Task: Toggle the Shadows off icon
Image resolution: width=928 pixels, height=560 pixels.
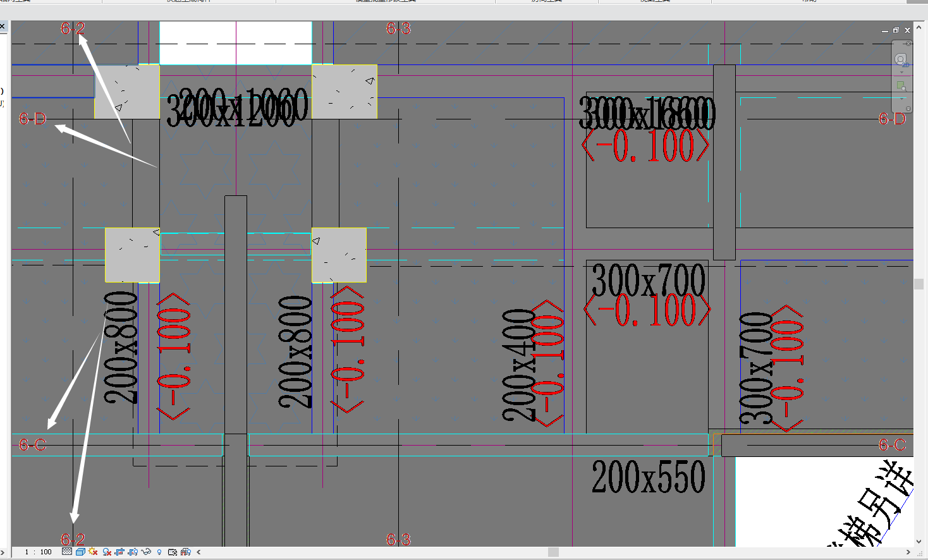Action: [x=107, y=552]
